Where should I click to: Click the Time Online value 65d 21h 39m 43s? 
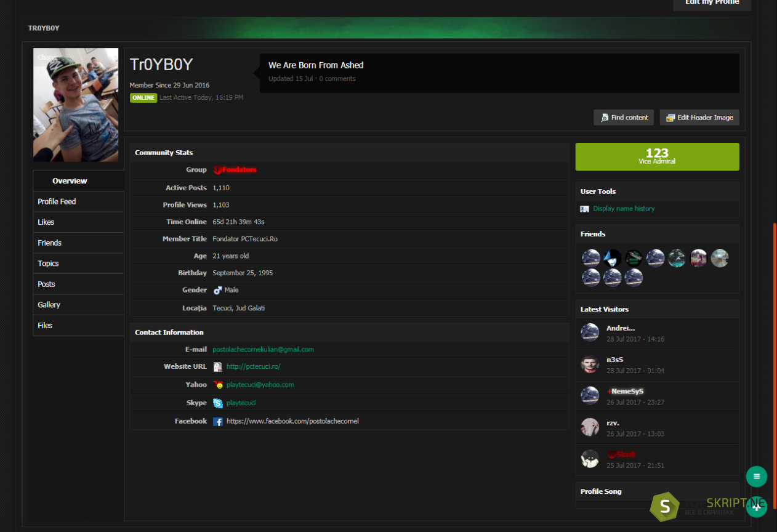(238, 222)
